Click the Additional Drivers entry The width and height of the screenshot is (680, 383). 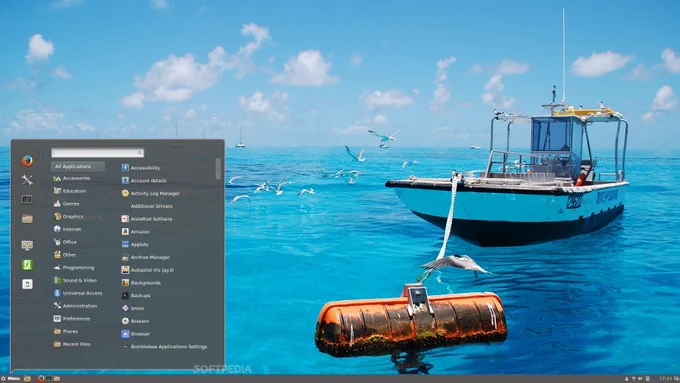click(151, 206)
